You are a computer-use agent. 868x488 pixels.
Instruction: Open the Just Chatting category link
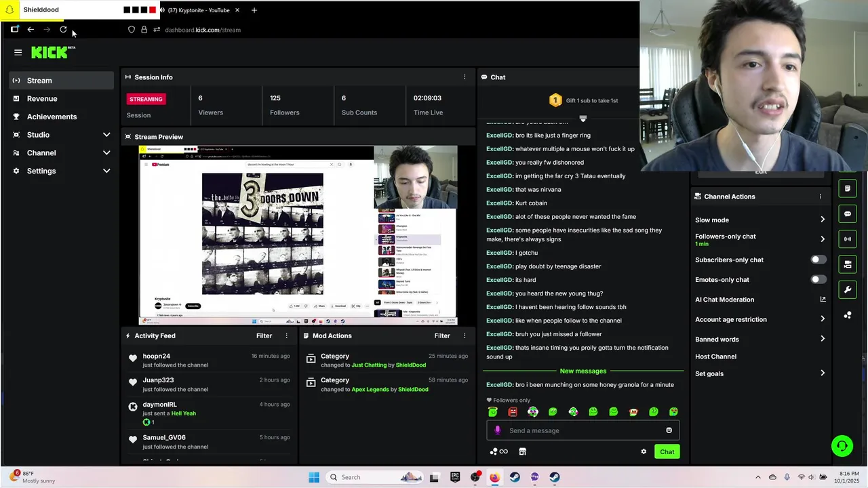(369, 365)
